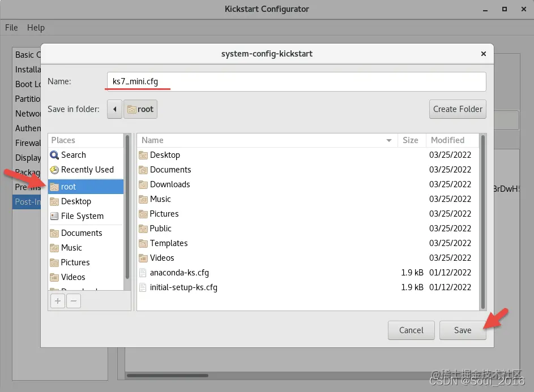Click the Places sidebar vertical scrollbar
This screenshot has height=392, width=534.
point(127,207)
